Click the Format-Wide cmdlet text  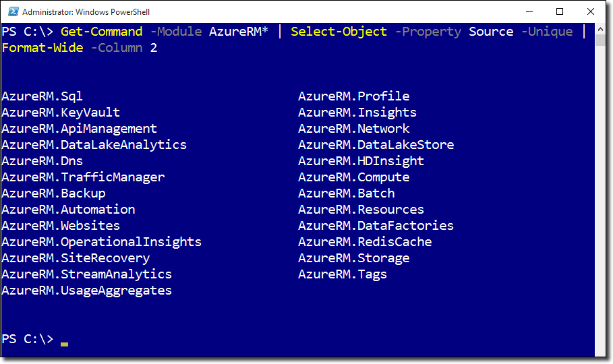(42, 48)
